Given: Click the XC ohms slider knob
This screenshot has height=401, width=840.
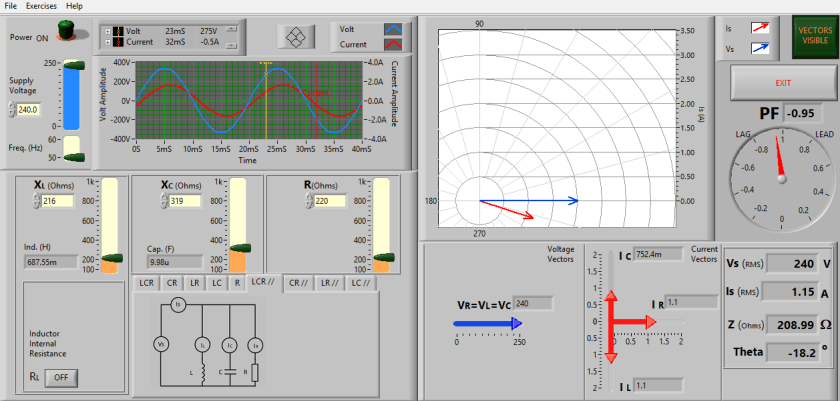Looking at the screenshot, I should tap(241, 248).
